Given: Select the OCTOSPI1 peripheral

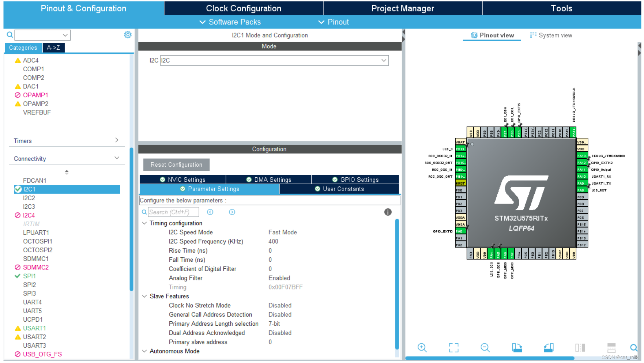Looking at the screenshot, I should click(37, 241).
